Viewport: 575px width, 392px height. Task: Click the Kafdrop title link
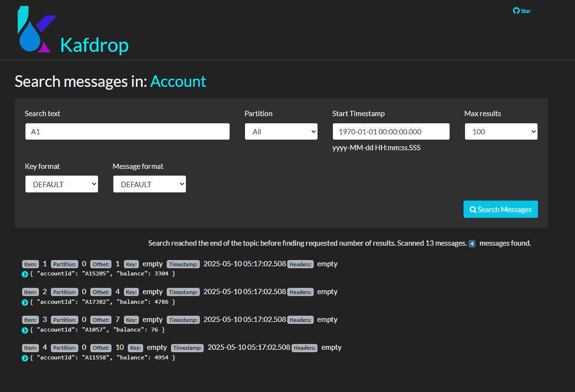coord(94,45)
